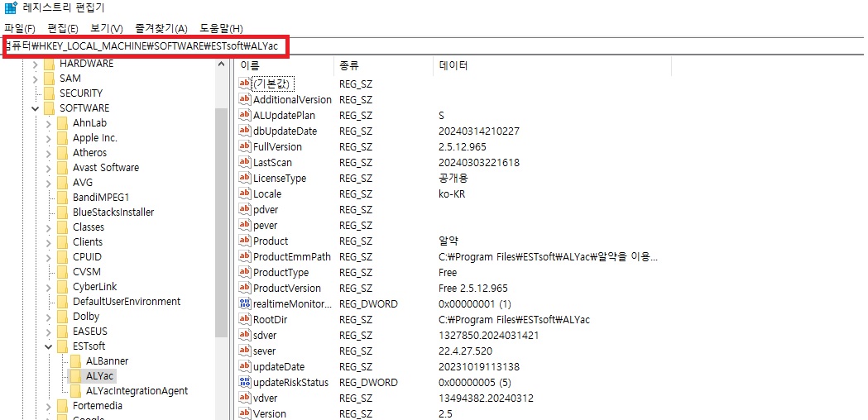Screen dimensions: 868x420
Task: Expand the Apple Inc. key
Action: coord(49,138)
